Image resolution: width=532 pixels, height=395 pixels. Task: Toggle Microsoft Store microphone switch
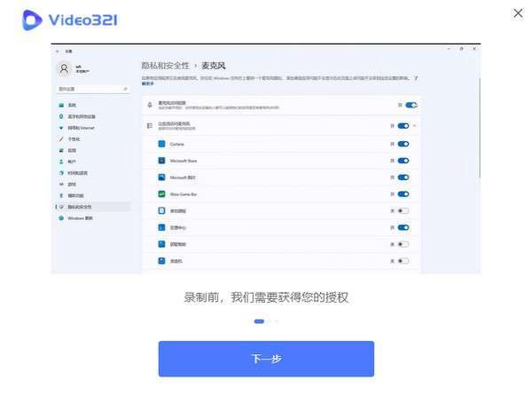[403, 161]
